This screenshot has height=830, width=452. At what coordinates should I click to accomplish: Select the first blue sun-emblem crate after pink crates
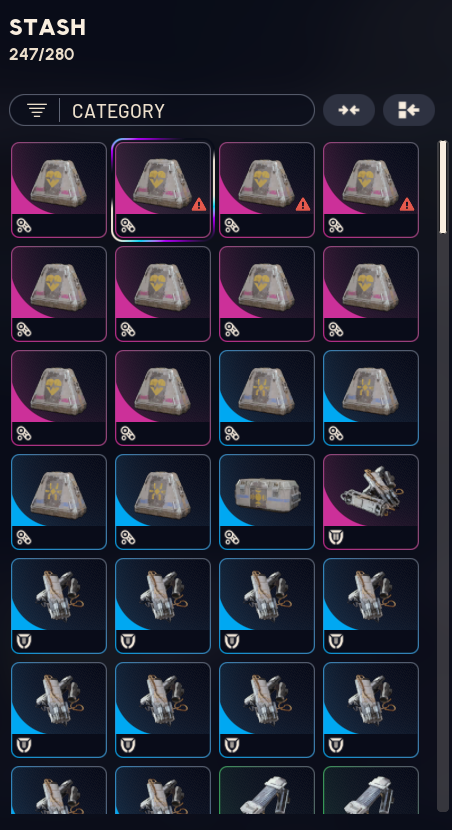[x=267, y=398]
